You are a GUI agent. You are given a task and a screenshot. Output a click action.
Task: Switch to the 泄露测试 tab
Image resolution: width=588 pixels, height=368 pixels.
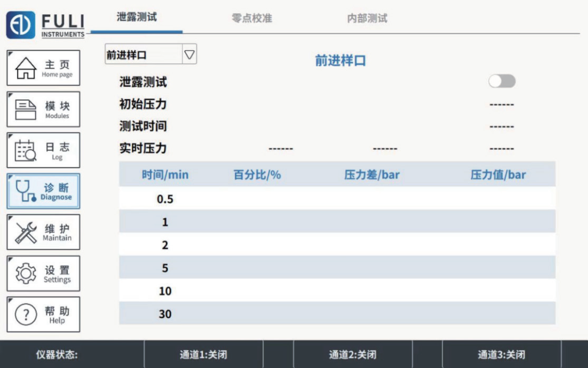(137, 17)
